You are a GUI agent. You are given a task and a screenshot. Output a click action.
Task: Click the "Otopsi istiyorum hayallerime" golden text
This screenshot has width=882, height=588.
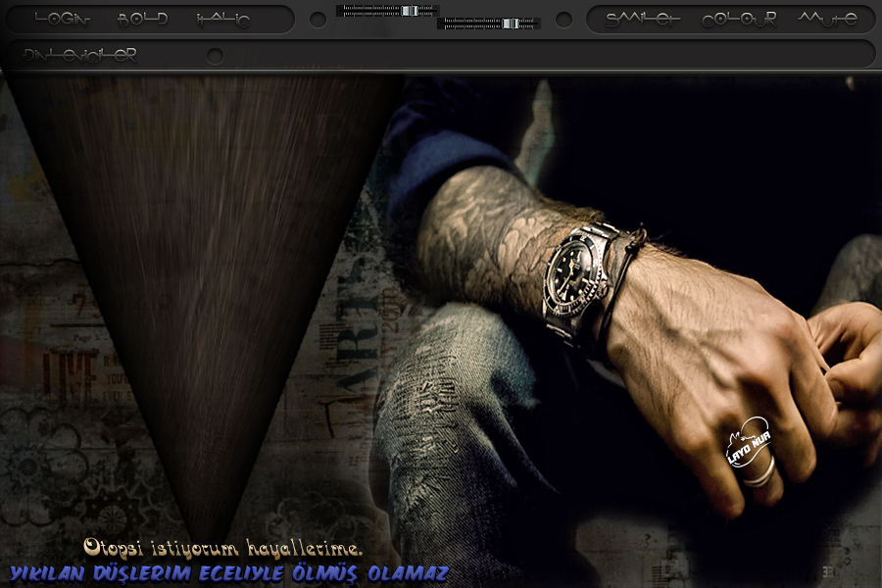(x=223, y=546)
